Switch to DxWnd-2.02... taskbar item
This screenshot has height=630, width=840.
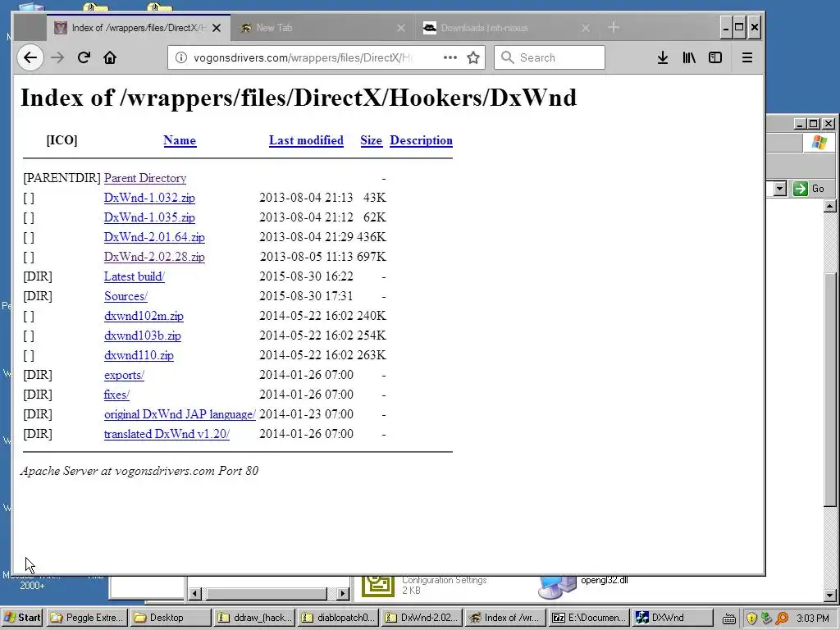(x=422, y=618)
